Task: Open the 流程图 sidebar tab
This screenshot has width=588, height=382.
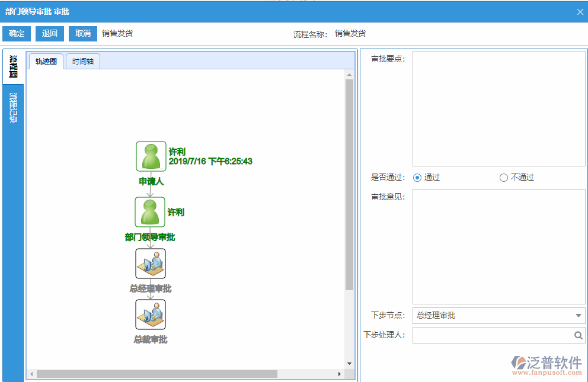Action: tap(12, 65)
